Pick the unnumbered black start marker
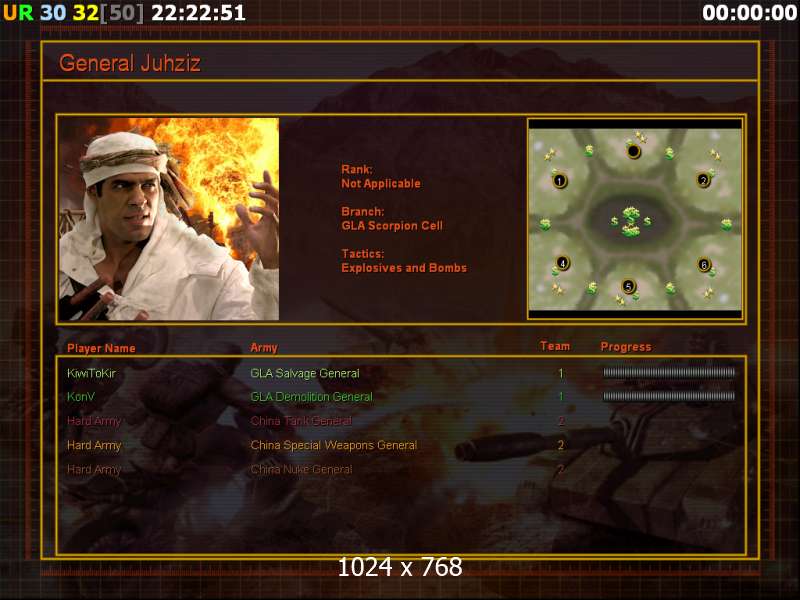 tap(633, 152)
